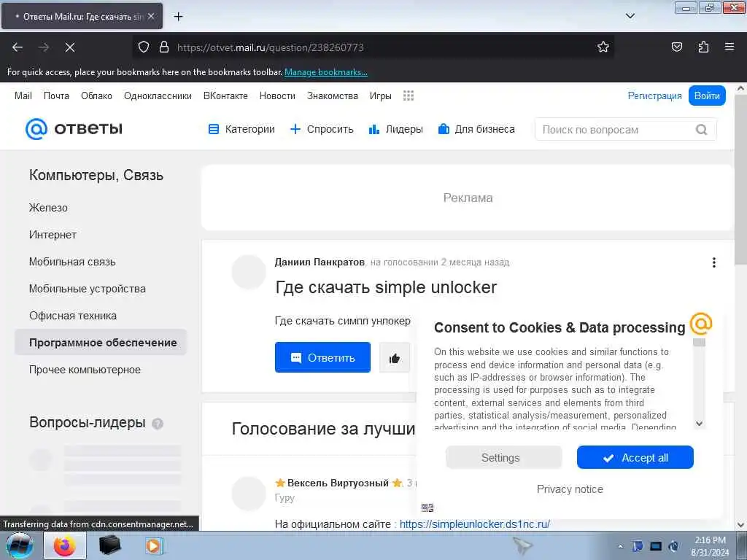The width and height of the screenshot is (747, 560).
Task: Open a new tab with plus button
Action: pos(178,17)
